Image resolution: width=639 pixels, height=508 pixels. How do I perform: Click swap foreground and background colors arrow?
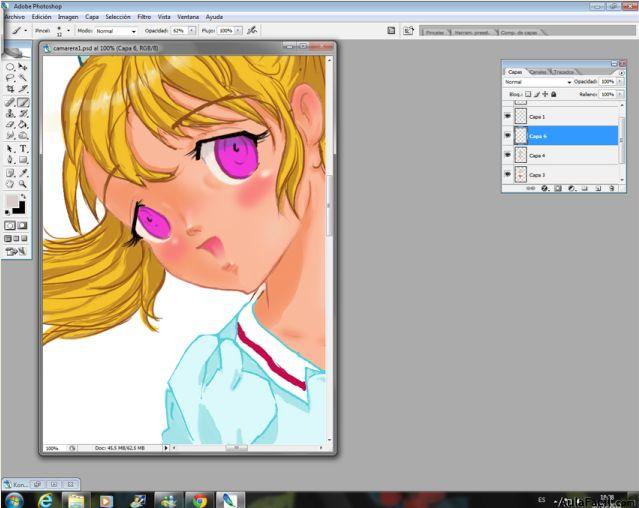(24, 196)
